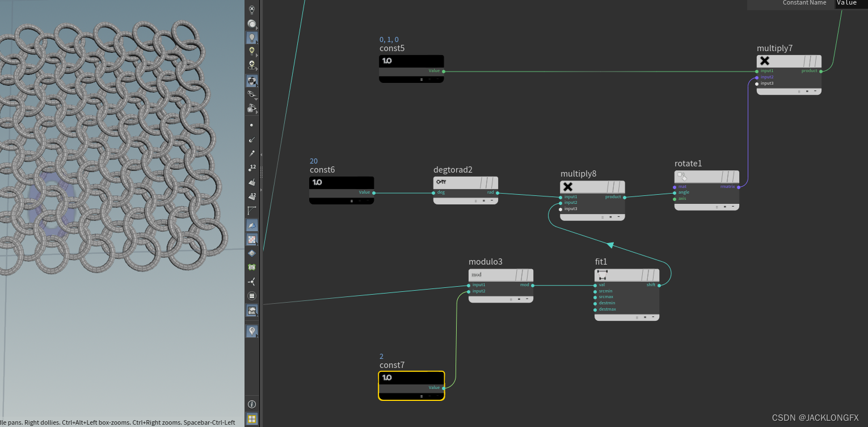The width and height of the screenshot is (868, 427).
Task: Toggle the background image display icon
Action: pyautogui.click(x=252, y=311)
